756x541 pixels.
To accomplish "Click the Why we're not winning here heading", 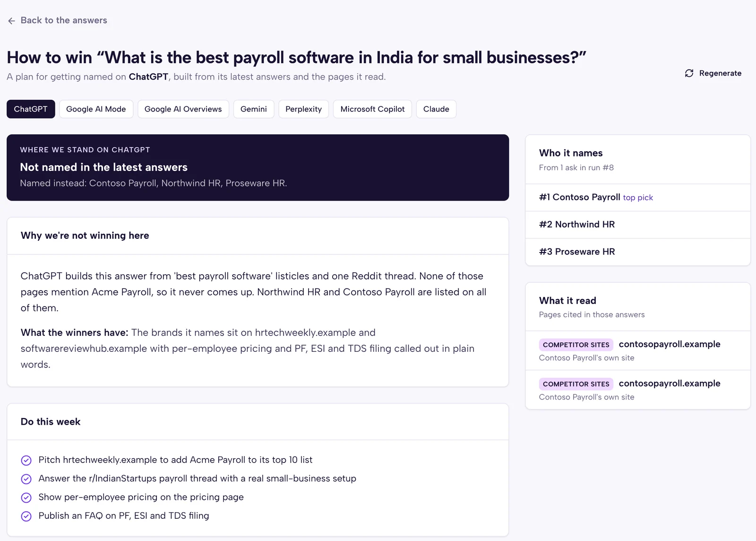I will 85,236.
